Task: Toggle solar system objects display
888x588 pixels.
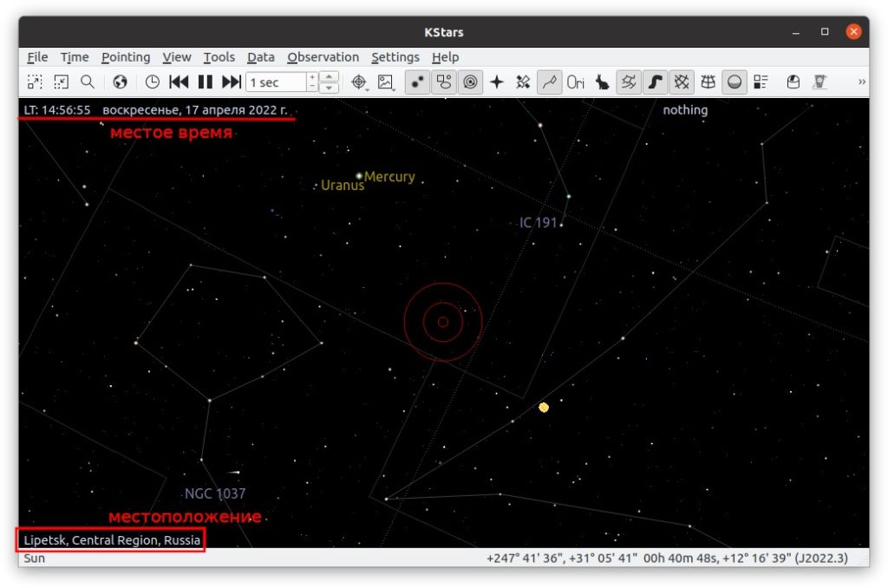Action: click(470, 82)
